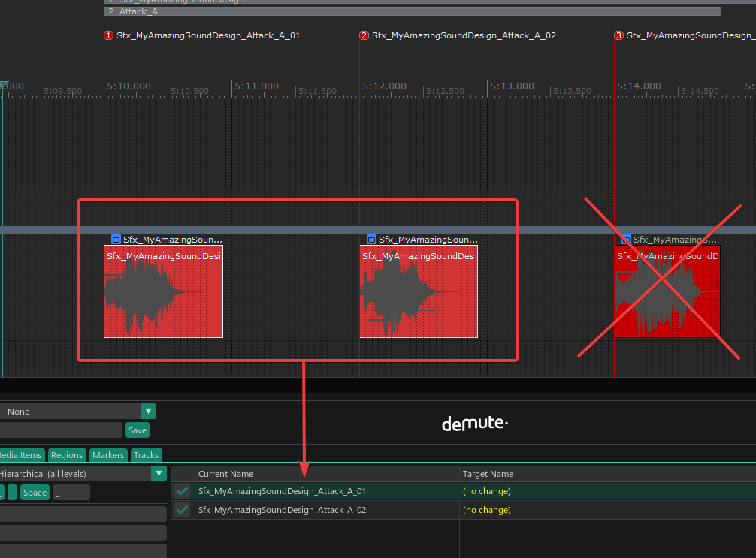Image resolution: width=756 pixels, height=558 pixels.
Task: Click folder icon above second audio item
Action: (x=371, y=240)
